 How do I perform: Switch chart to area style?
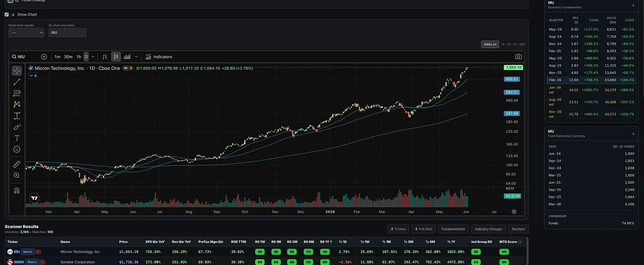tap(127, 57)
